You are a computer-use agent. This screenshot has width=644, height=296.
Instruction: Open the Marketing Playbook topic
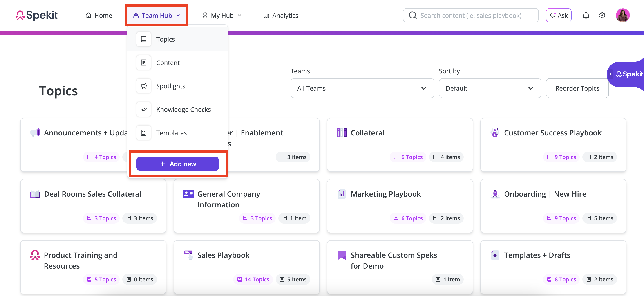[400, 206]
